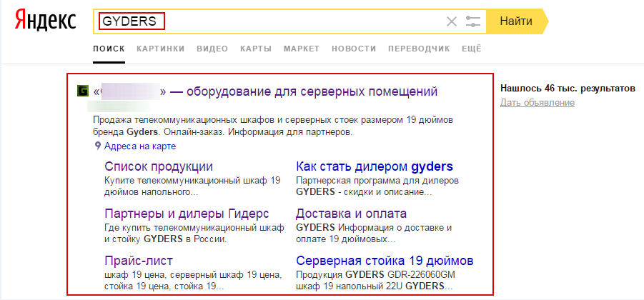Screen dimensions: 644x300
Task: Click the Дать объявление link
Action: 538,103
